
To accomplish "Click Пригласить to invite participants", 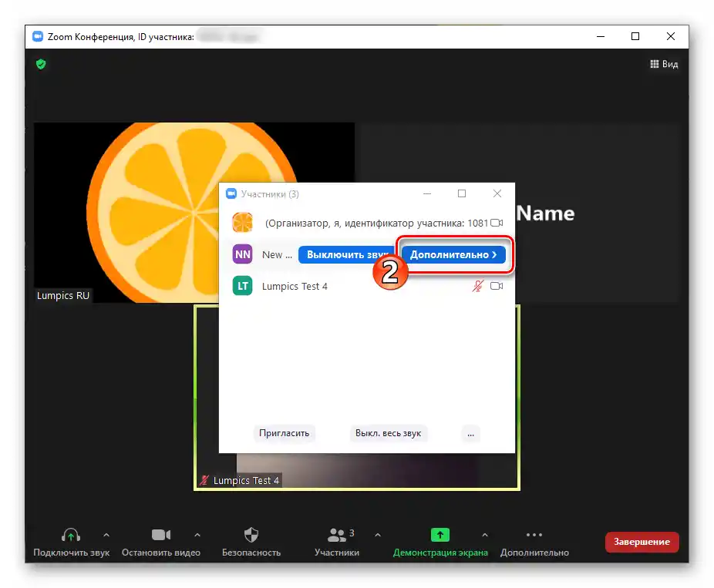I will 285,433.
